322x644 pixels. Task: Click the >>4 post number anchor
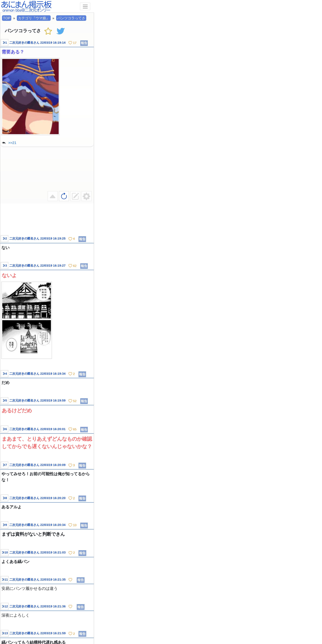5,373
